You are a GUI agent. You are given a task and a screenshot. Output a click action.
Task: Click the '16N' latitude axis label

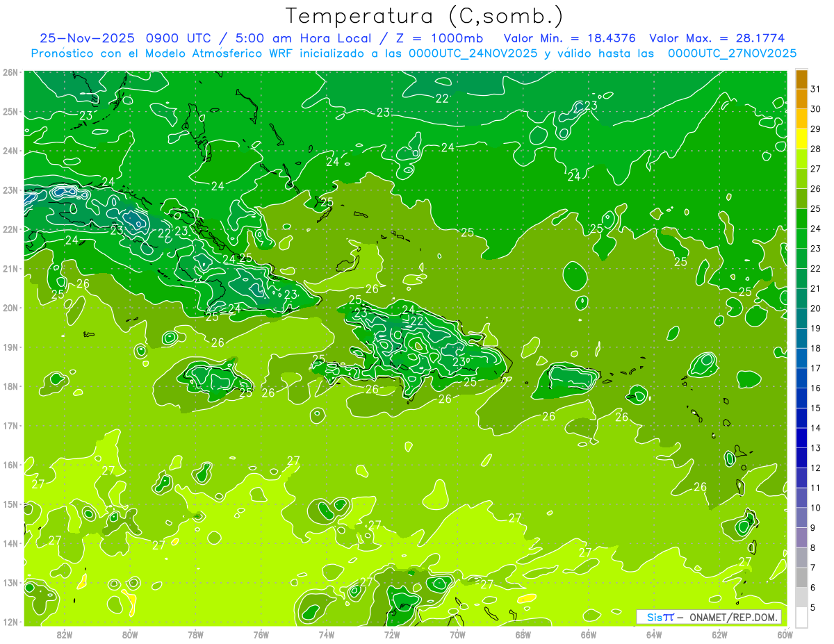tap(10, 465)
